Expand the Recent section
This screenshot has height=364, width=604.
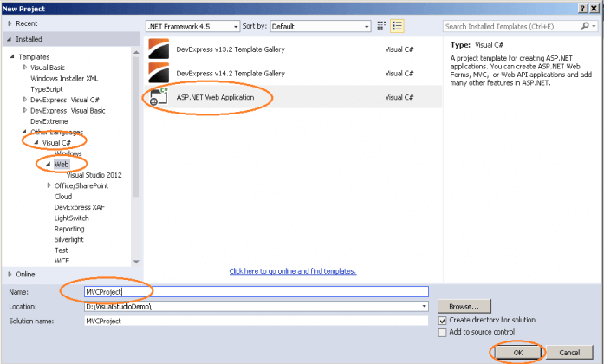point(10,23)
